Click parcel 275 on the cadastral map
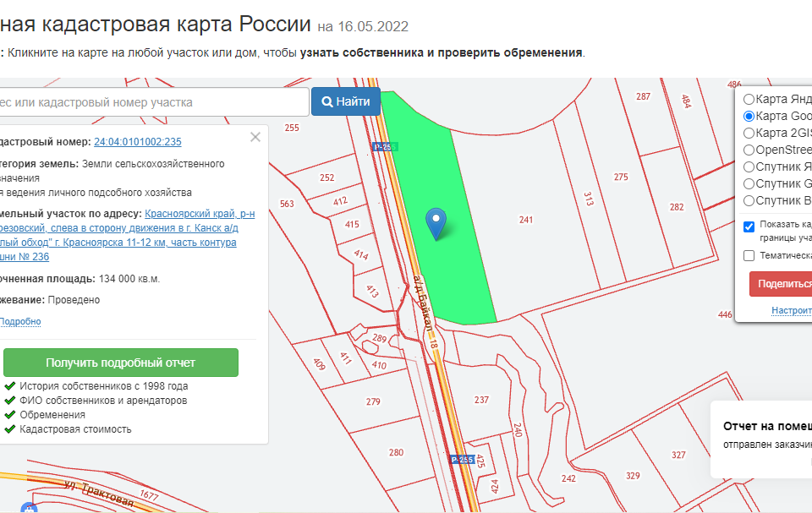The height and width of the screenshot is (513, 812). click(x=621, y=177)
